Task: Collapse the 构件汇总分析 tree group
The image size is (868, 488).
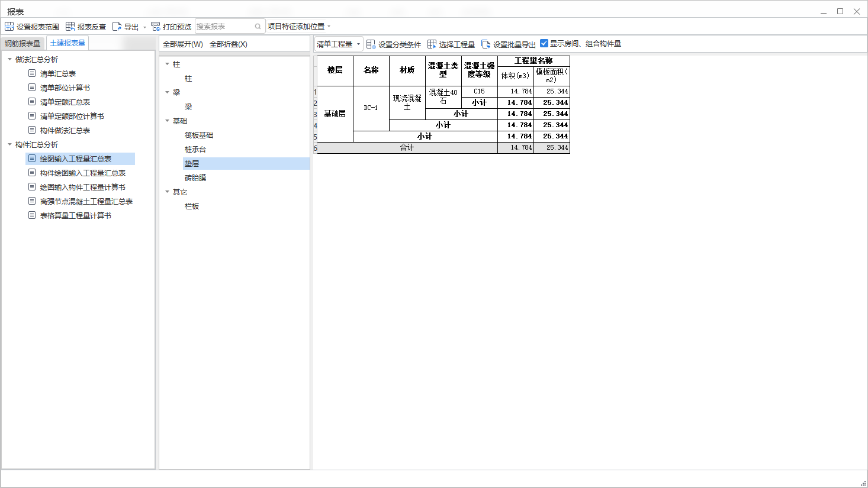Action: point(9,144)
